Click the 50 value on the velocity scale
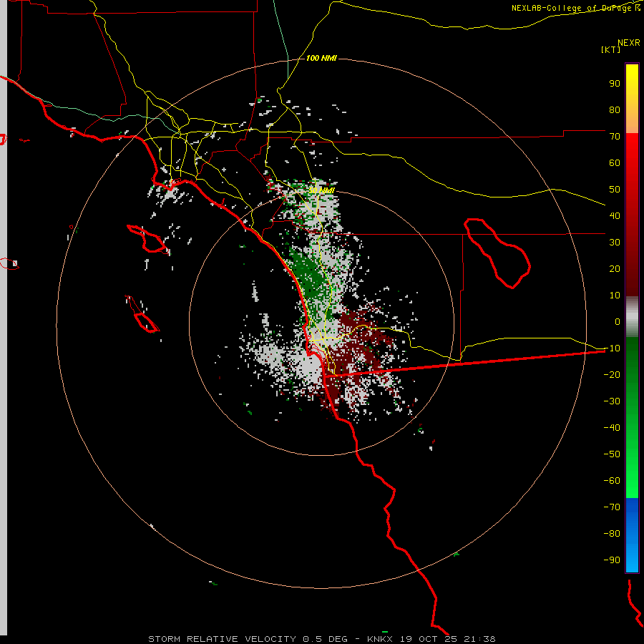Screen dimensions: 644x644 tap(615, 190)
